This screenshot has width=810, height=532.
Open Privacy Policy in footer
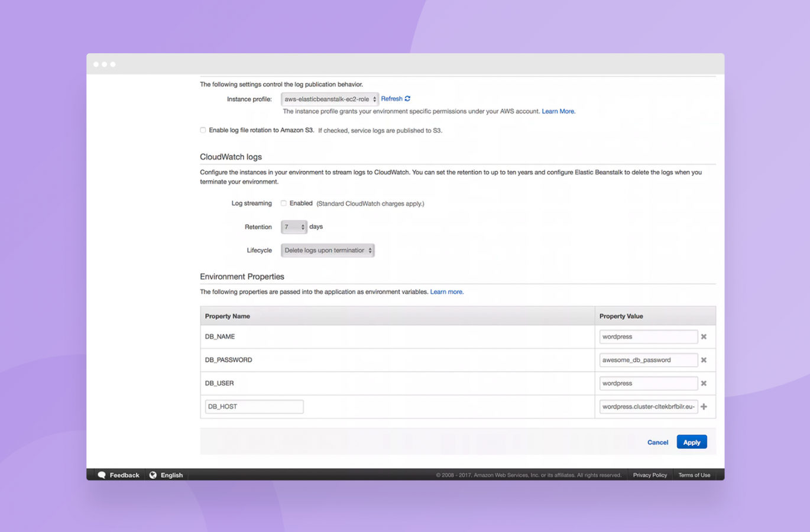point(650,475)
